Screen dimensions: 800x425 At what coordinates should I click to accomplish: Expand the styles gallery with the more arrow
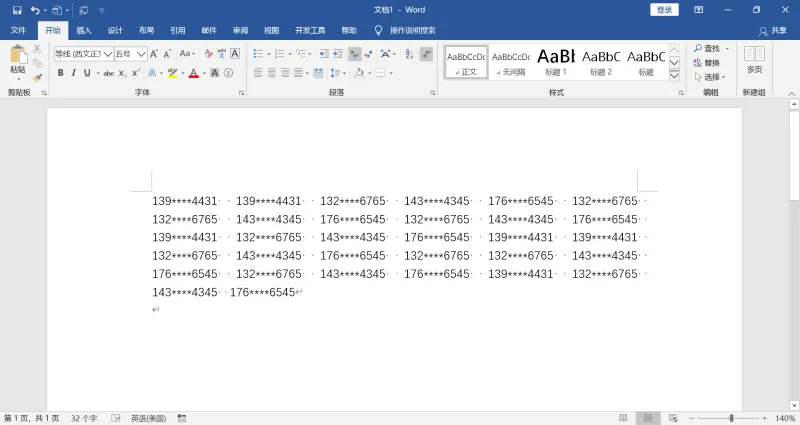click(x=674, y=76)
